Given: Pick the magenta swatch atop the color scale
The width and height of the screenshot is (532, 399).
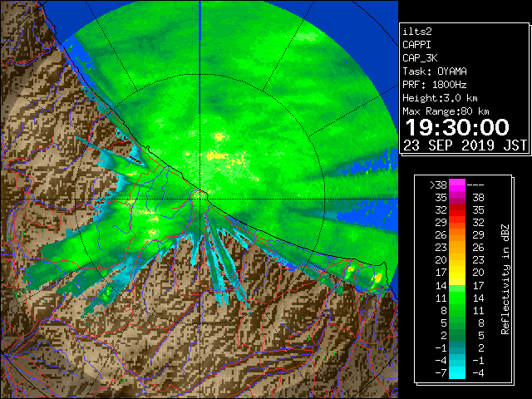Looking at the screenshot, I should (457, 185).
